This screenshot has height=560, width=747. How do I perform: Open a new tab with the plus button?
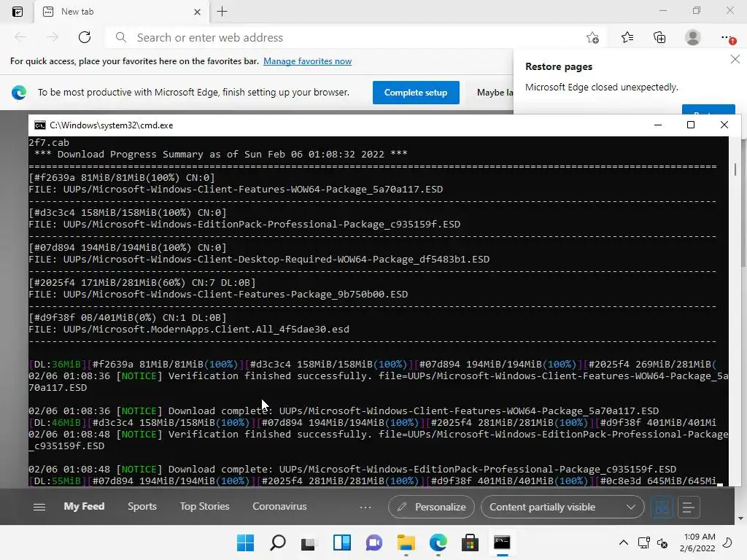pos(222,12)
